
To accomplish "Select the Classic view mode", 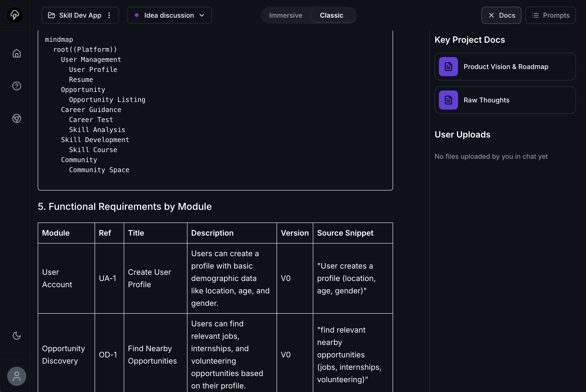I will pyautogui.click(x=331, y=15).
